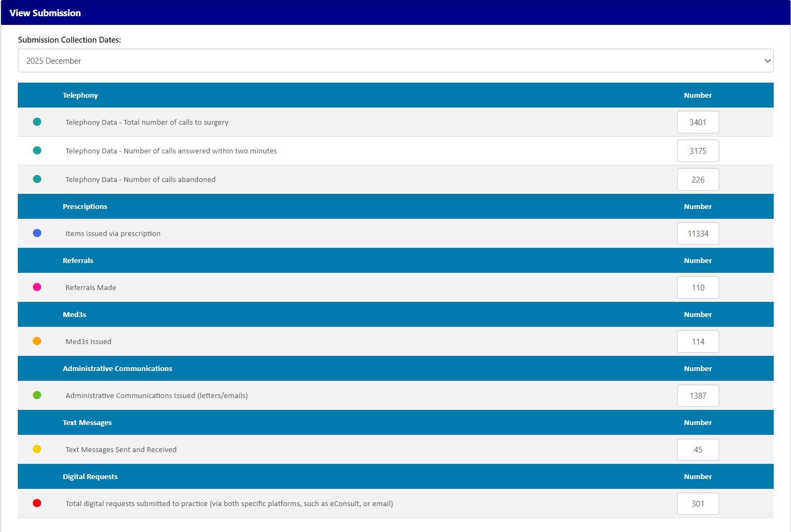Click the Med3s Issued number field
Image resolution: width=791 pixels, height=532 pixels.
pos(698,341)
